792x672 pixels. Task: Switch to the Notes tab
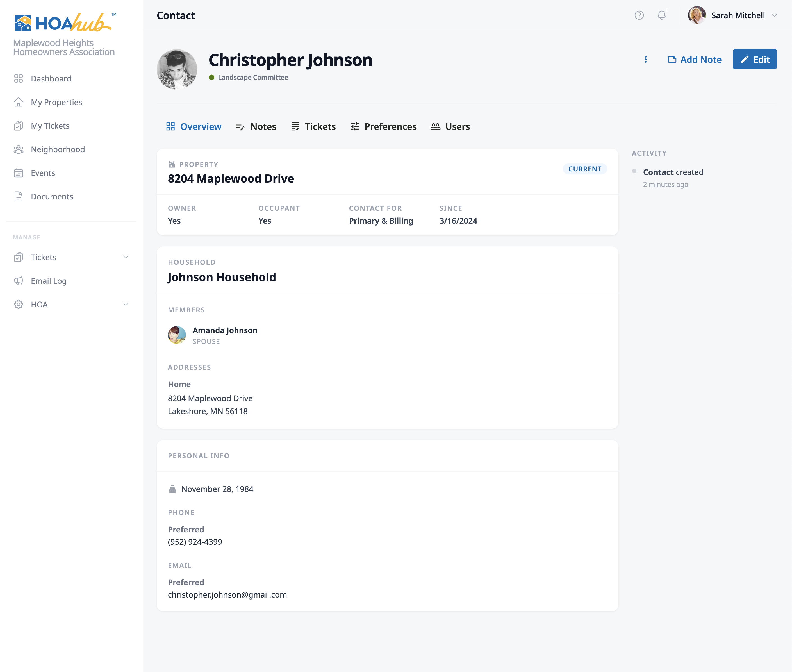[256, 126]
